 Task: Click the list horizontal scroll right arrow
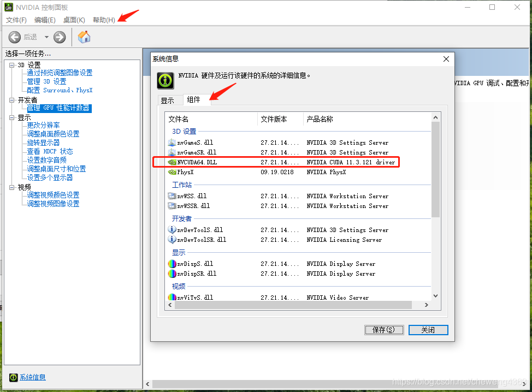click(x=427, y=305)
